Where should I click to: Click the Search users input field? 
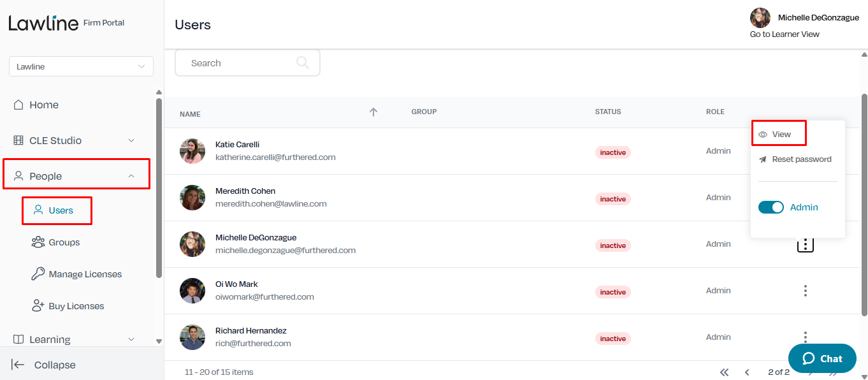(x=247, y=63)
